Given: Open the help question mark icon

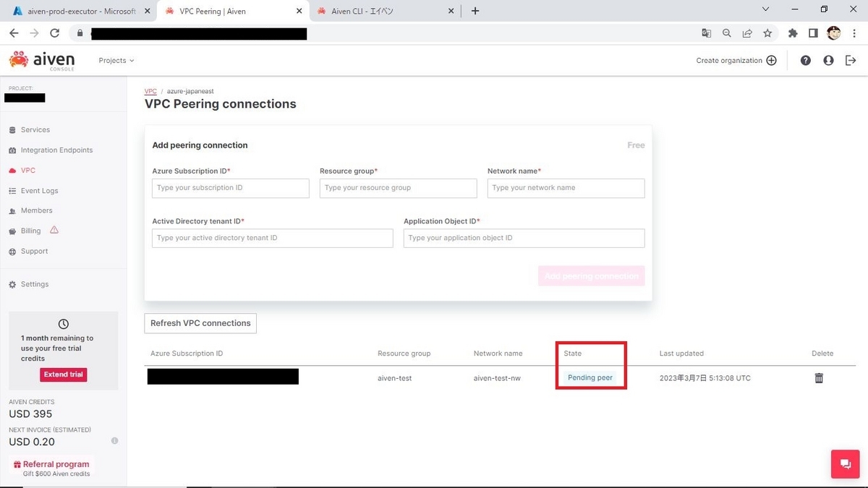Looking at the screenshot, I should 805,60.
